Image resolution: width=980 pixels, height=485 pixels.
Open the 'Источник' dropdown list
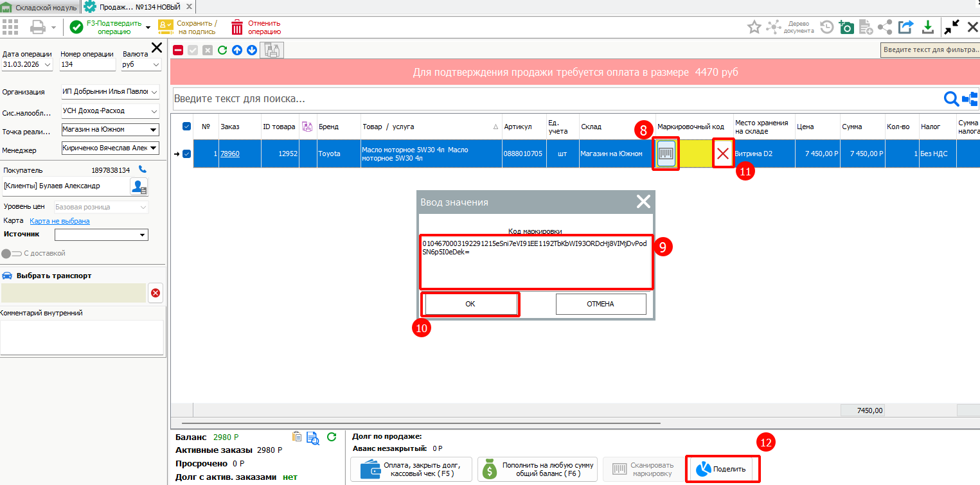[x=142, y=235]
